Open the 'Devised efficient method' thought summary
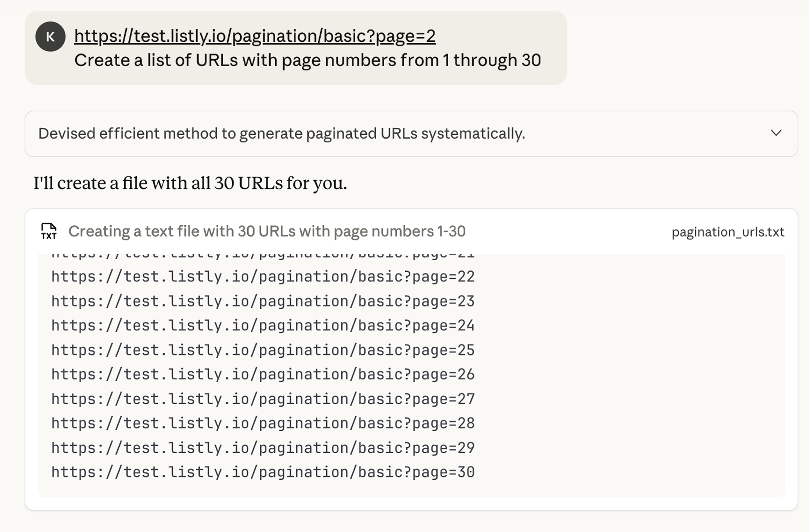The width and height of the screenshot is (809, 532). click(281, 134)
